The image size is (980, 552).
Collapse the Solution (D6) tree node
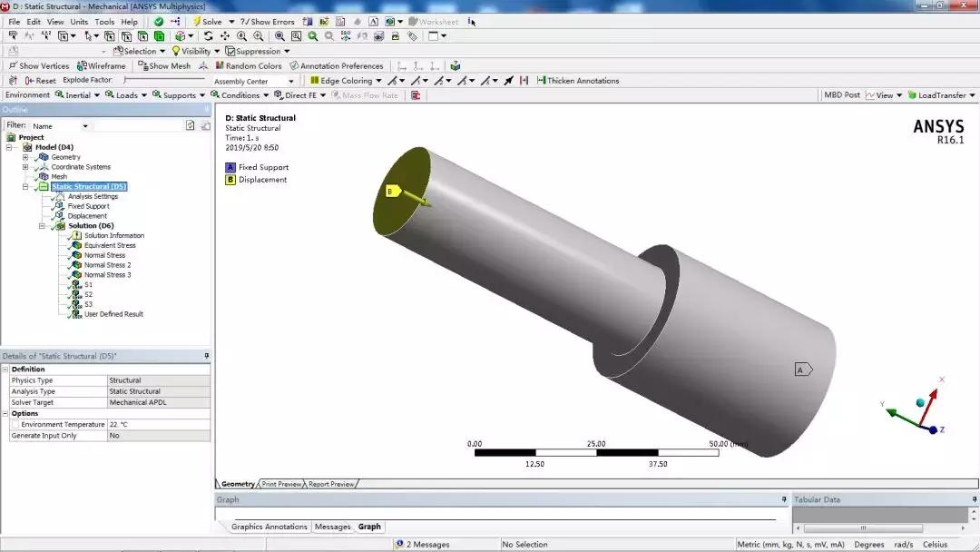tap(42, 226)
